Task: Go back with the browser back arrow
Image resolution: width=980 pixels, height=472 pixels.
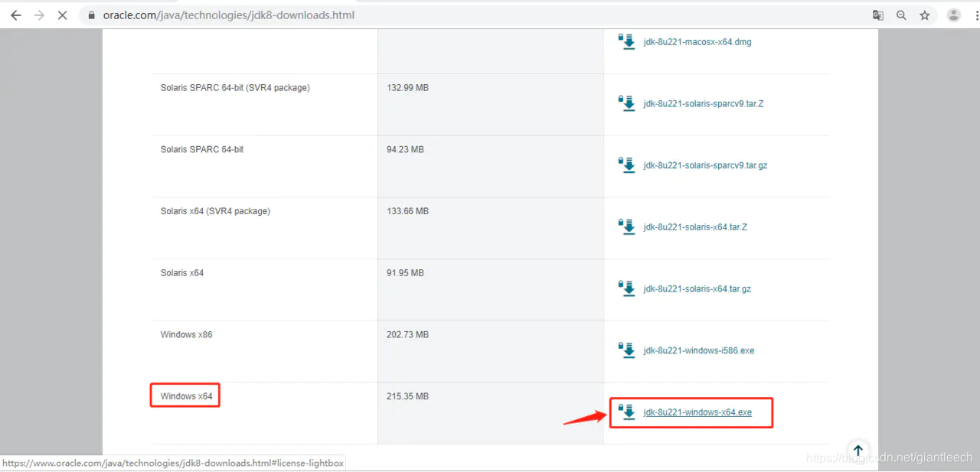Action: pyautogui.click(x=15, y=15)
